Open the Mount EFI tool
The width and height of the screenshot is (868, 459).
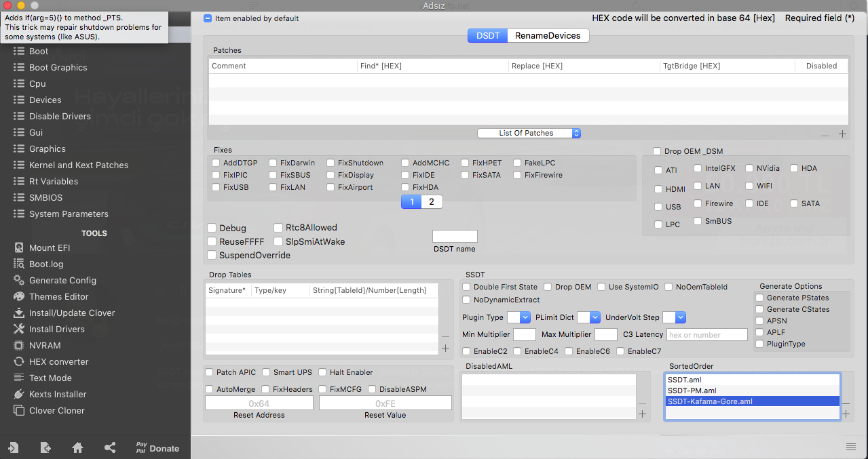(49, 248)
